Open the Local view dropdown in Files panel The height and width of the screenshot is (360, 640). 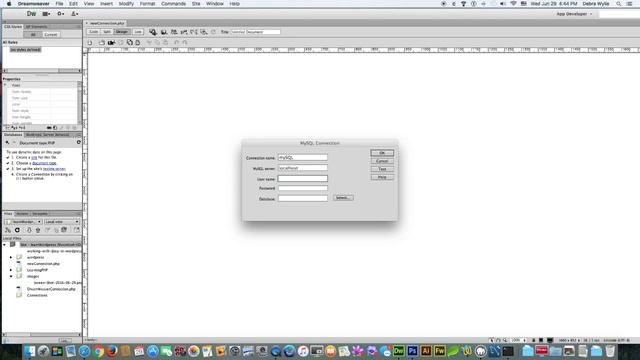pyautogui.click(x=61, y=222)
